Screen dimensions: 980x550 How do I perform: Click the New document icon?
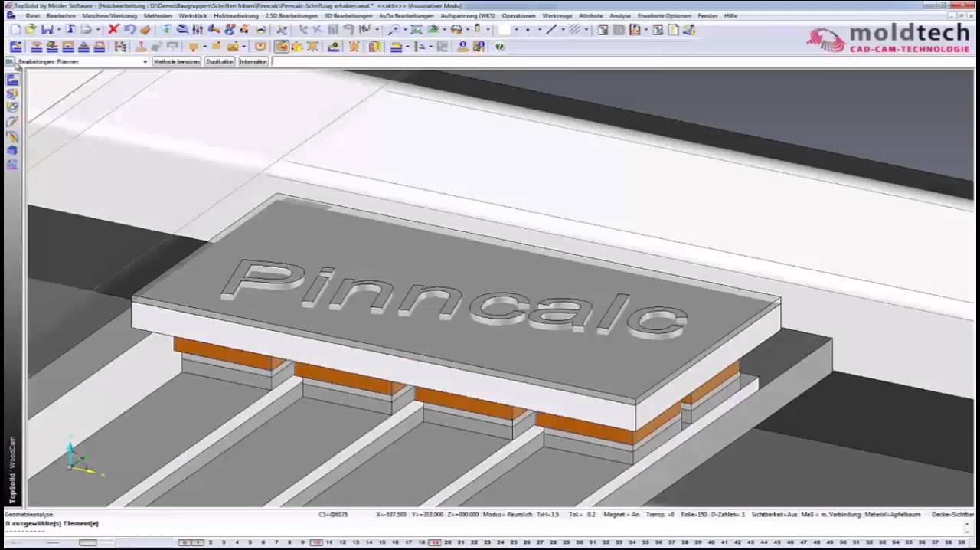coord(15,29)
